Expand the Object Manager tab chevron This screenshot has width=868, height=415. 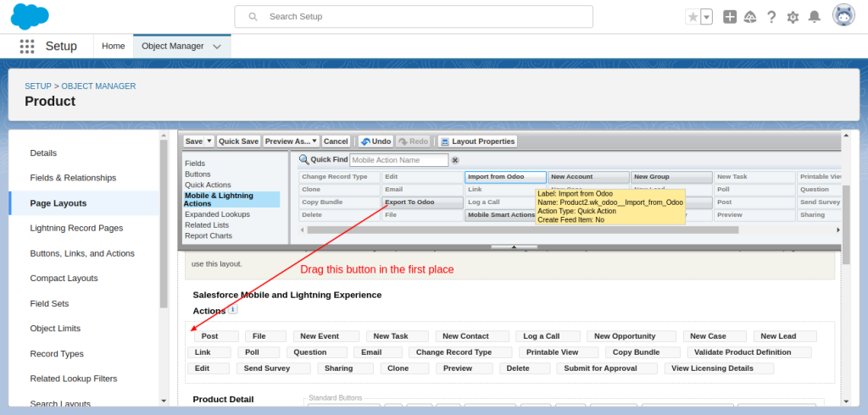217,47
